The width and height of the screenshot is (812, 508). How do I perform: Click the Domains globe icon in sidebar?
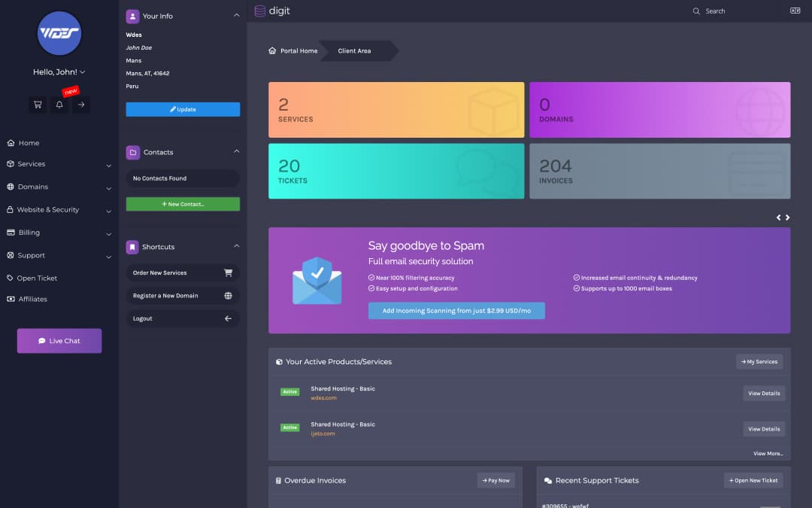pyautogui.click(x=11, y=187)
